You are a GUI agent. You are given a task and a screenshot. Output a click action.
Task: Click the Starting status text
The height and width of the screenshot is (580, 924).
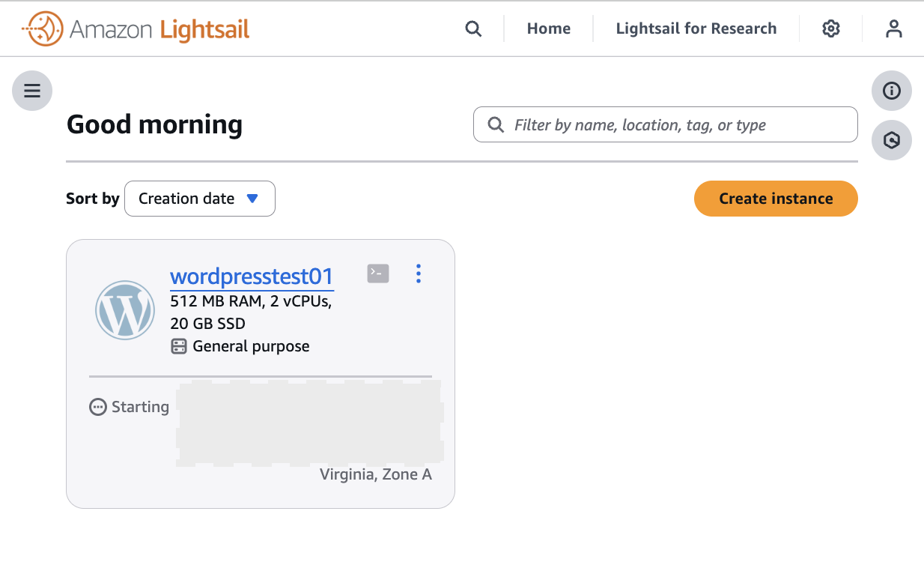click(x=140, y=407)
